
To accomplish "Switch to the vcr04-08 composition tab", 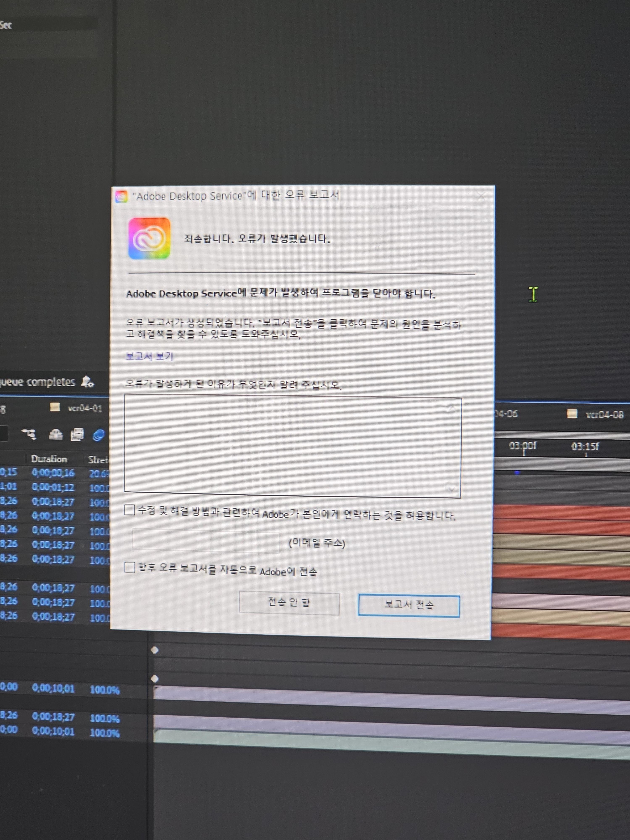I will point(605,414).
